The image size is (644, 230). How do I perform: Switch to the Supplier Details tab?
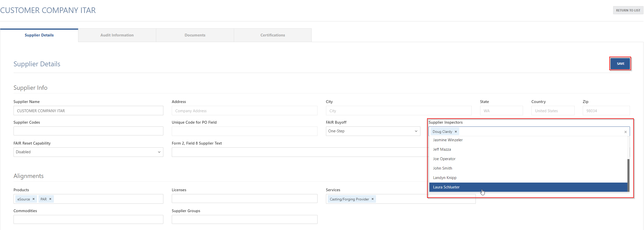[x=39, y=35]
